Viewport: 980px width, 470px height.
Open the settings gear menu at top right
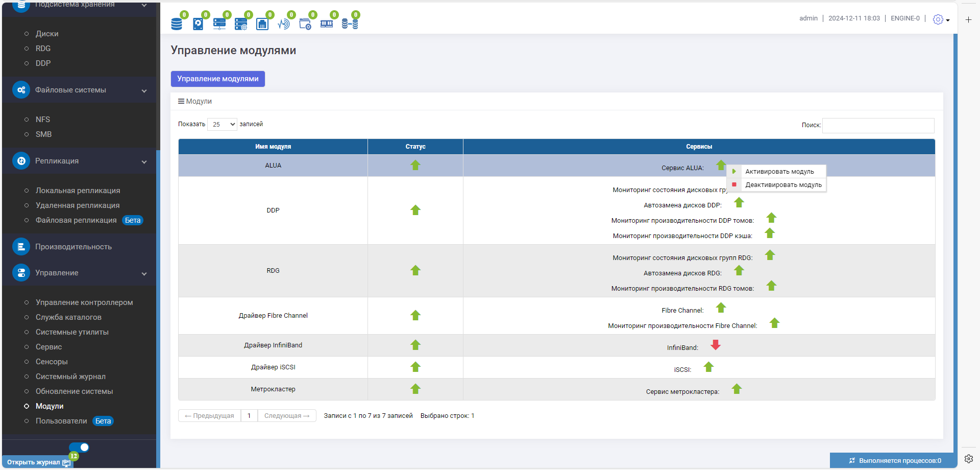coord(941,19)
